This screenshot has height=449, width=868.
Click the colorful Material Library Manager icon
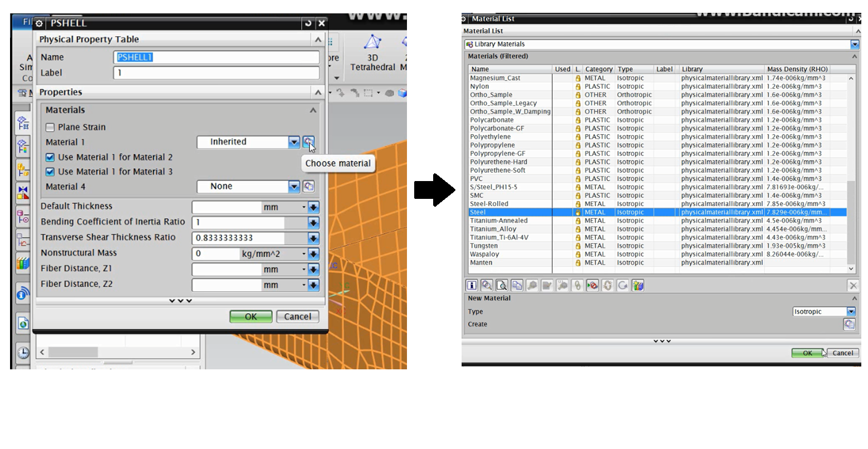click(x=638, y=285)
